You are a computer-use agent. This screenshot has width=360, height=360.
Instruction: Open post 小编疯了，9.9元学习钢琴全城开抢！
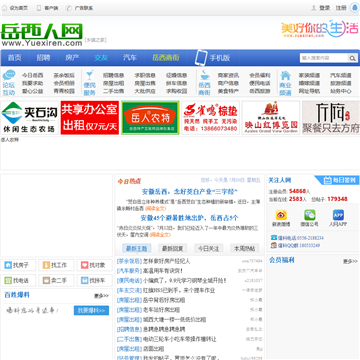(x=185, y=280)
